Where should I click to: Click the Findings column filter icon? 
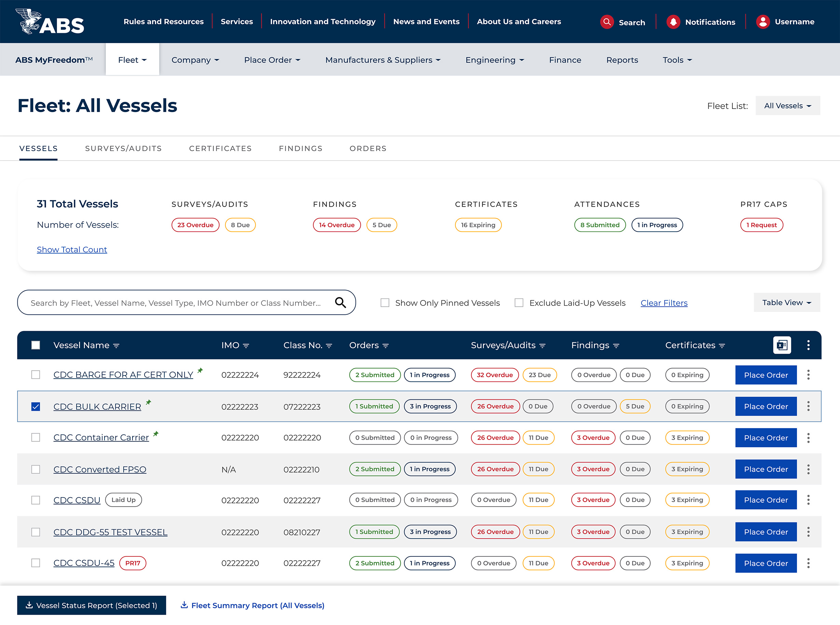(x=616, y=346)
